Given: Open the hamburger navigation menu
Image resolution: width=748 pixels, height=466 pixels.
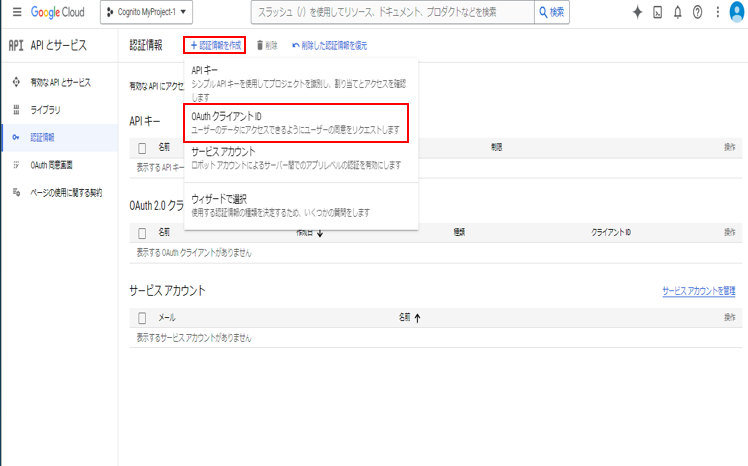Looking at the screenshot, I should click(x=17, y=12).
